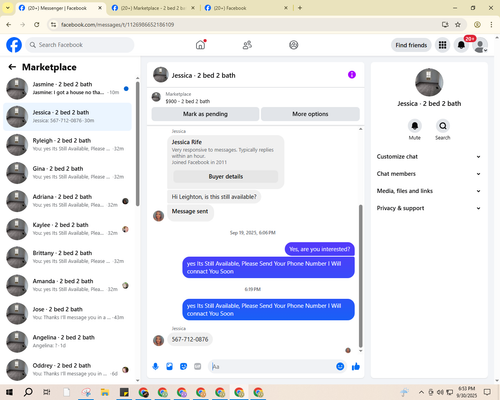Send a voice clip with microphone icon
Screen dimensions: 500x400
[x=155, y=367]
